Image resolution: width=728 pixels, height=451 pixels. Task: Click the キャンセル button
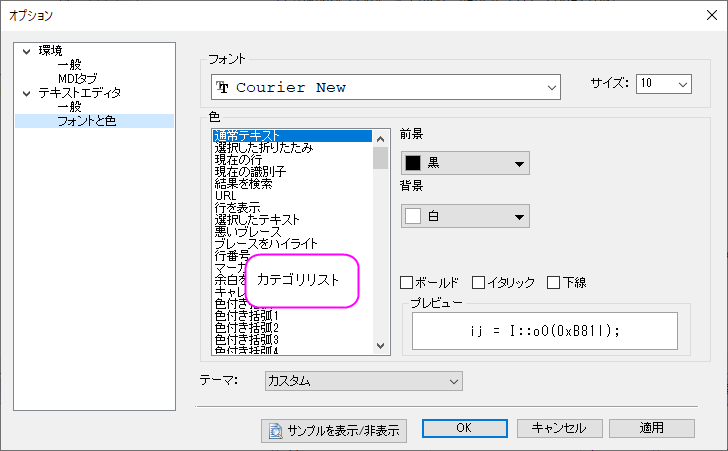(559, 428)
